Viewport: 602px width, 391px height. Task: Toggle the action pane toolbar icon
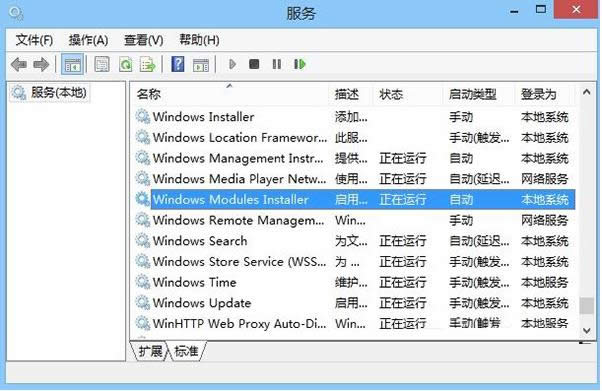coord(201,65)
